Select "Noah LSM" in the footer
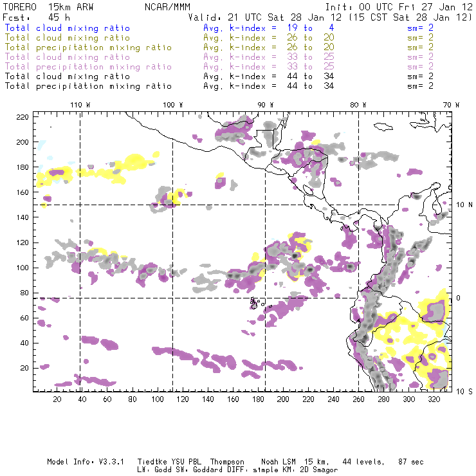This screenshot has height=476, width=476. click(x=279, y=462)
